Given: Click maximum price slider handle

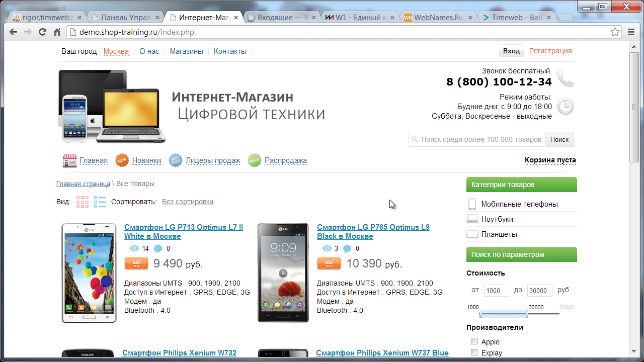Looking at the screenshot, I should click(526, 314).
